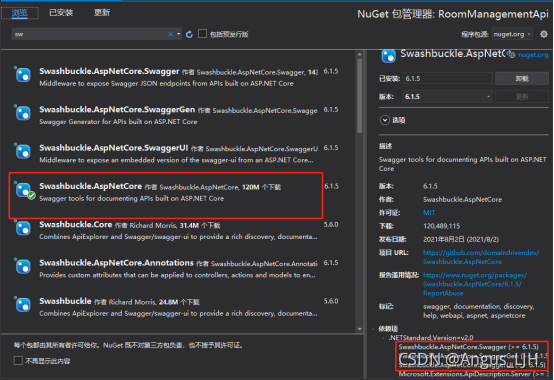Select the Swashbuckle.AspNetCore package title
Image resolution: width=554 pixels, height=380 pixels.
click(x=90, y=186)
